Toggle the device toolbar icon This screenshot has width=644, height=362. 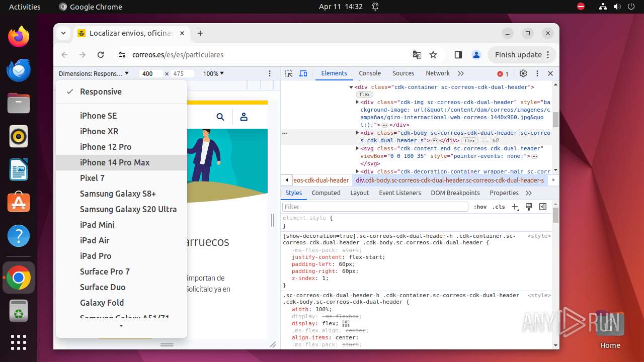tap(303, 73)
